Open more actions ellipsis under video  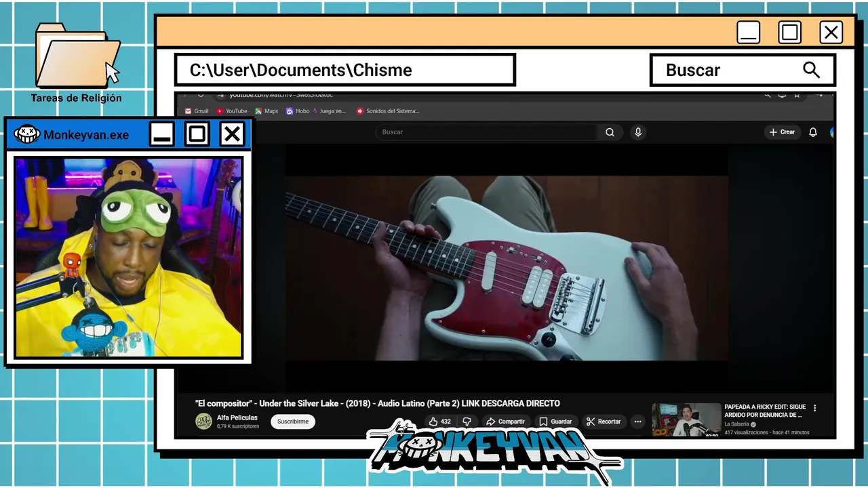pos(637,422)
